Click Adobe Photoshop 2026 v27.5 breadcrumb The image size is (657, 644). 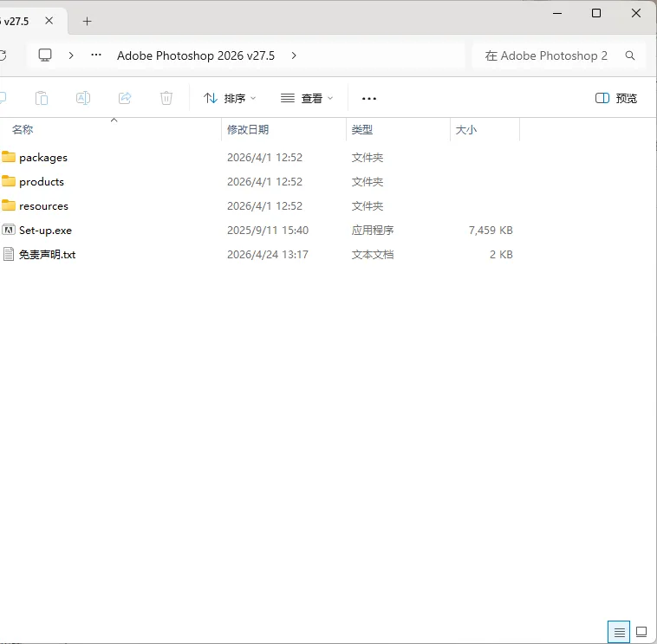coord(196,55)
